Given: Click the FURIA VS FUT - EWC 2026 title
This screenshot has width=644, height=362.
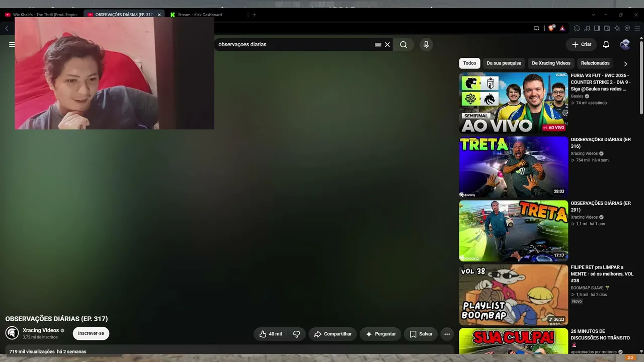Looking at the screenshot, I should pyautogui.click(x=601, y=82).
